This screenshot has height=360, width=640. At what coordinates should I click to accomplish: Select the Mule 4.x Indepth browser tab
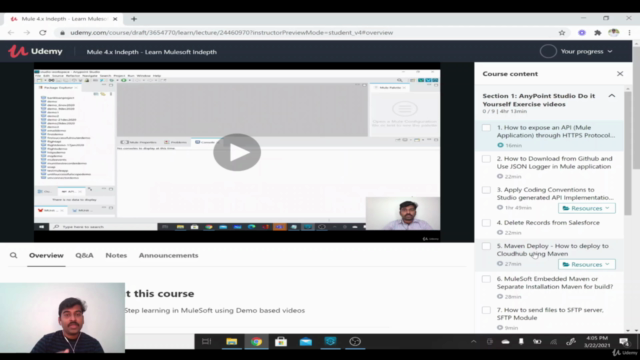63,19
